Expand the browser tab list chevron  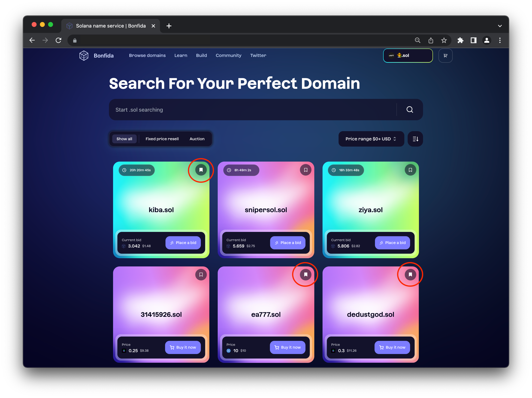499,26
